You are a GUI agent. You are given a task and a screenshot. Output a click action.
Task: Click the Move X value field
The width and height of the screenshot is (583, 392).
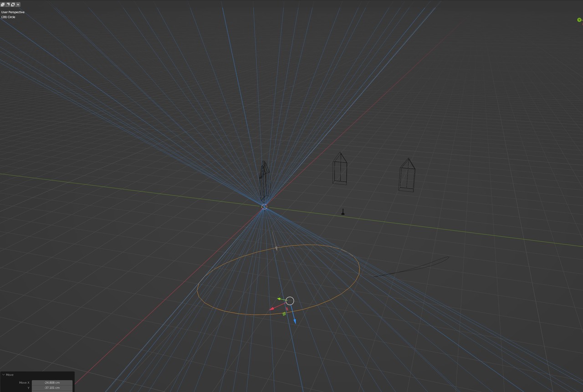(52, 382)
